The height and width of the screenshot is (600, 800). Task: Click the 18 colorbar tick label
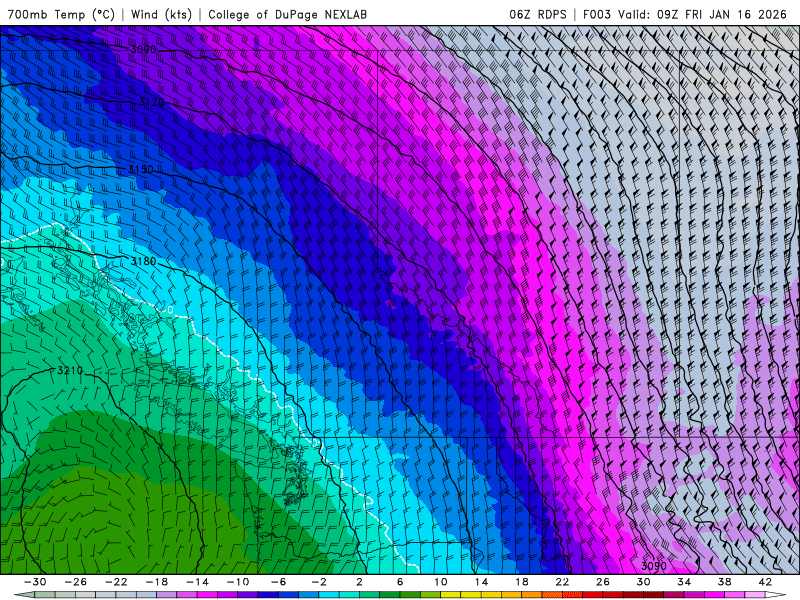pos(521,582)
